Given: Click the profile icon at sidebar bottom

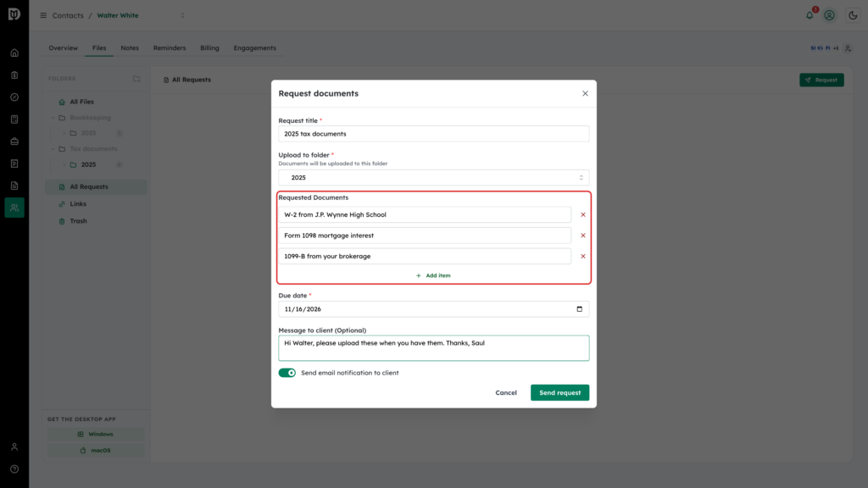Looking at the screenshot, I should [x=14, y=447].
